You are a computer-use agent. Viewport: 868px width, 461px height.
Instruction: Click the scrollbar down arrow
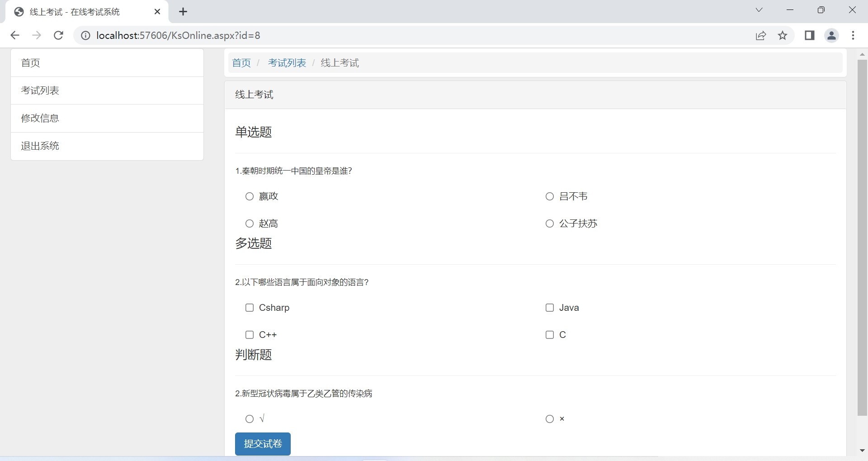pyautogui.click(x=862, y=451)
